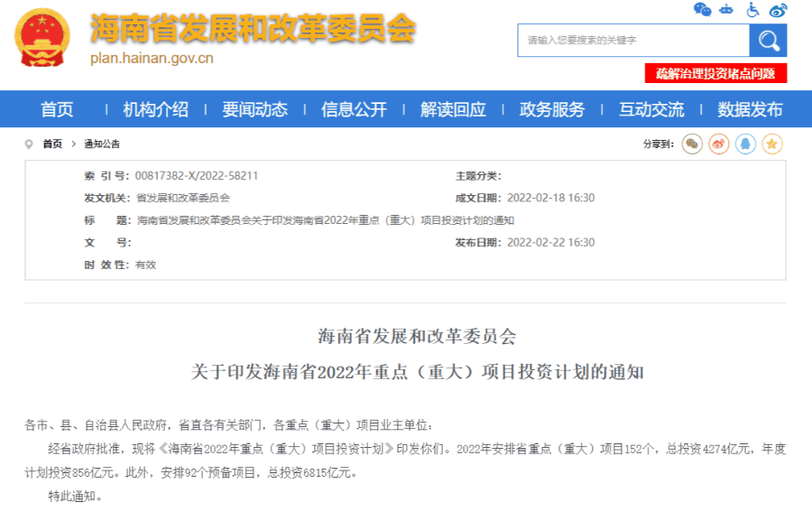The width and height of the screenshot is (812, 521).
Task: Click the magnifying glass search button
Action: (768, 41)
